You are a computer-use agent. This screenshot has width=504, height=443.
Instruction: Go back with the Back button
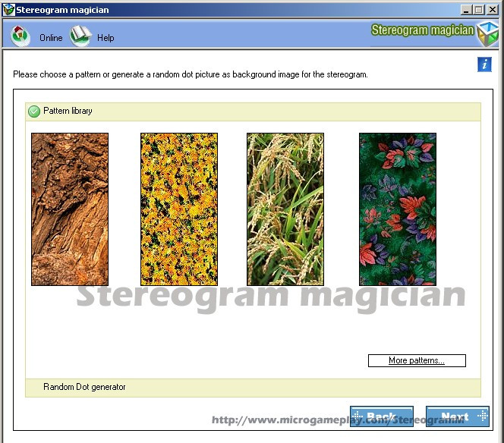click(382, 416)
